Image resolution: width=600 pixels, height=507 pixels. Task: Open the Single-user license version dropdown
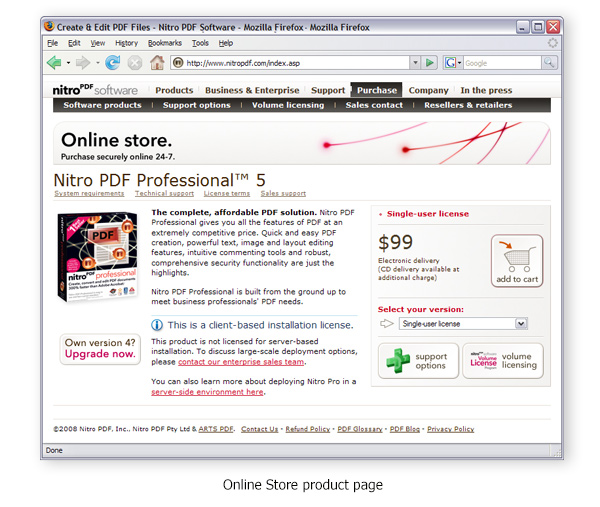point(463,324)
